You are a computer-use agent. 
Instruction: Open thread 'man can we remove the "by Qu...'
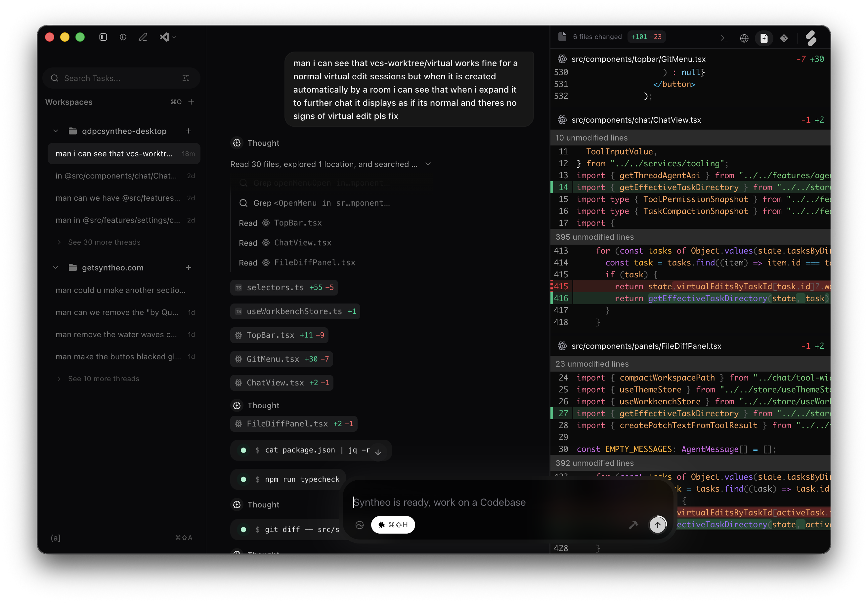124,312
